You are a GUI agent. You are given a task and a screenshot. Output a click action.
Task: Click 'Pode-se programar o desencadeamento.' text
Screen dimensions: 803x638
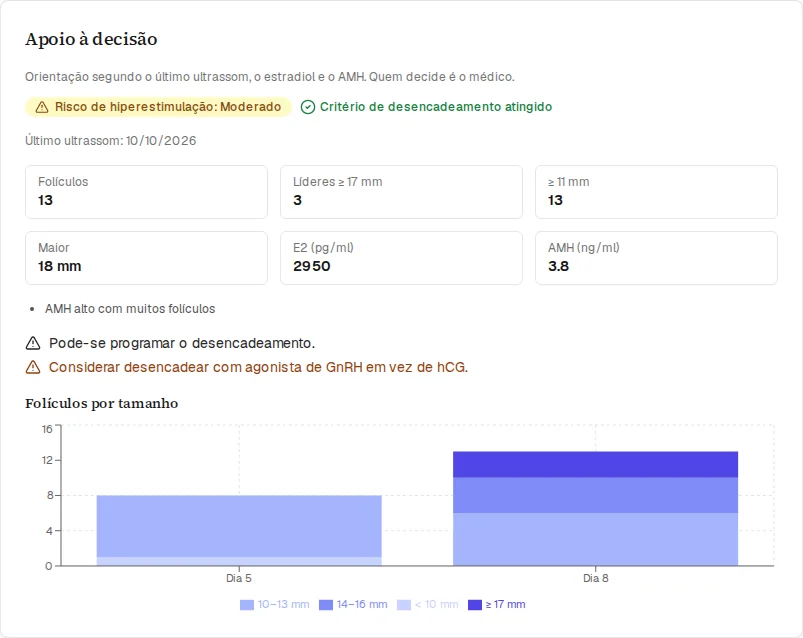click(182, 343)
